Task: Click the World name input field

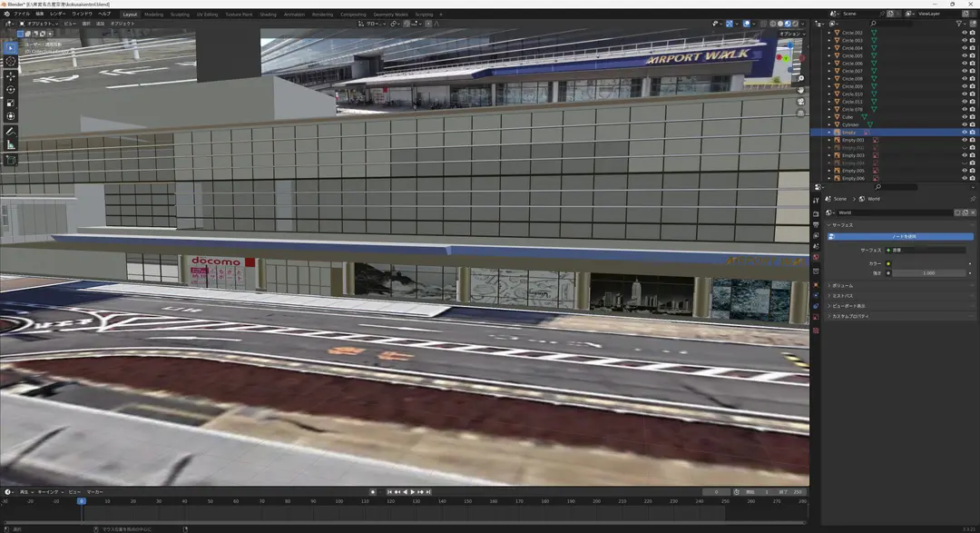Action: 895,212
